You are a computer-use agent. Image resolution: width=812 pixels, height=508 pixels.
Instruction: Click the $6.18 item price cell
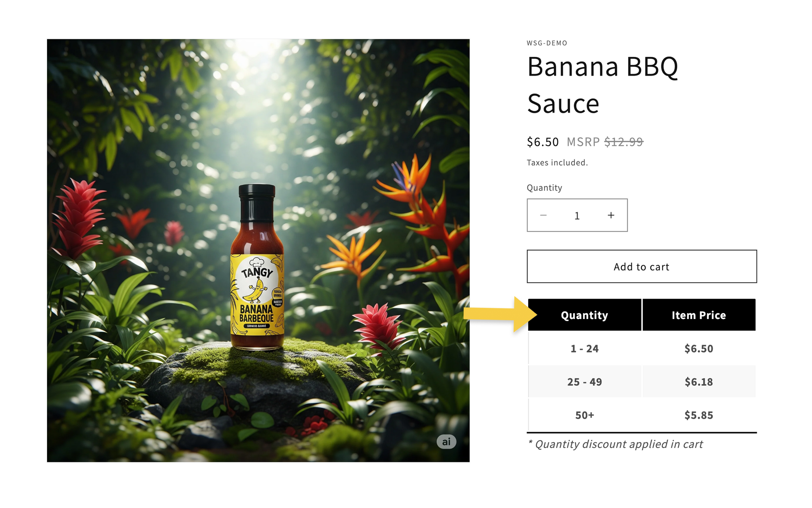click(x=698, y=382)
